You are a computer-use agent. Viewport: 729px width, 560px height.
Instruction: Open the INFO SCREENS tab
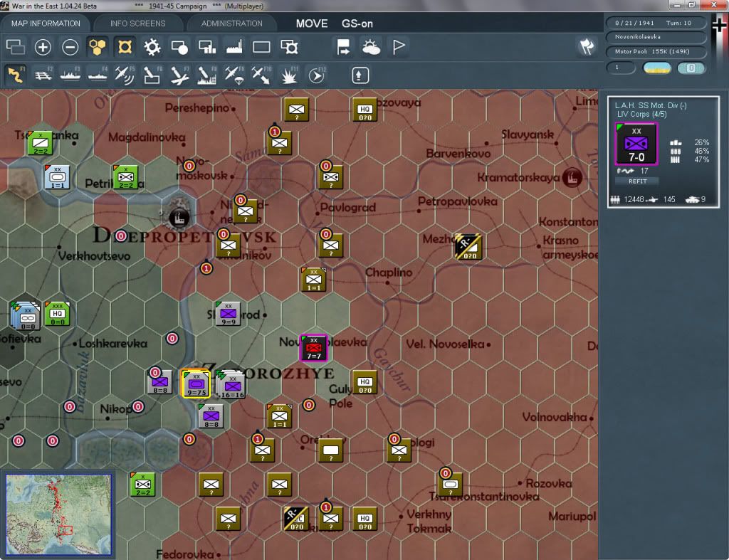(137, 23)
